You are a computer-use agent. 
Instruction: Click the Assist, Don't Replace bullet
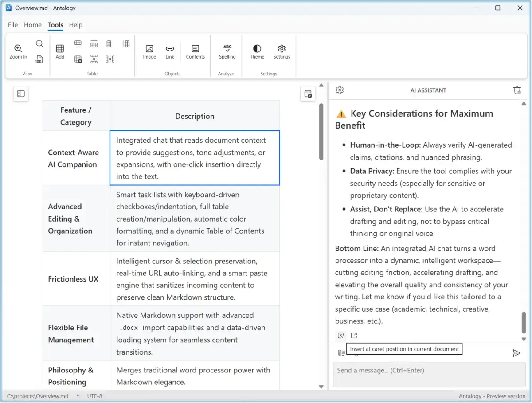[427, 221]
